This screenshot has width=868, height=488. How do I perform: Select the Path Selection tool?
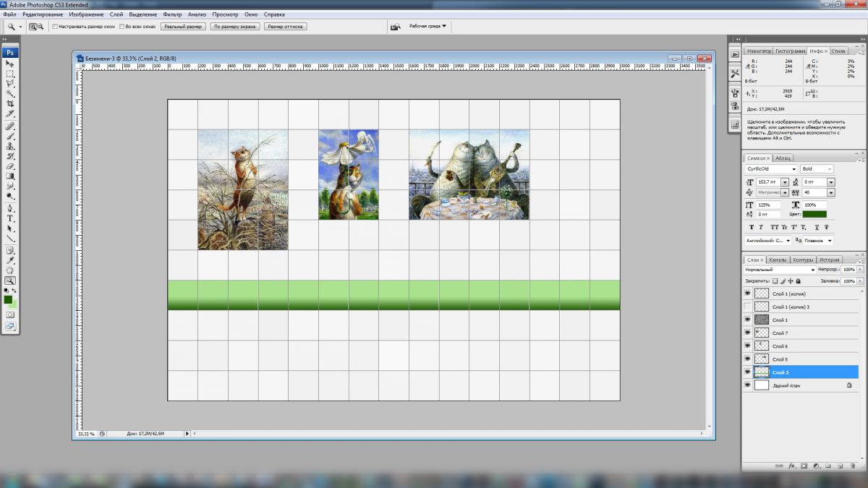point(10,228)
